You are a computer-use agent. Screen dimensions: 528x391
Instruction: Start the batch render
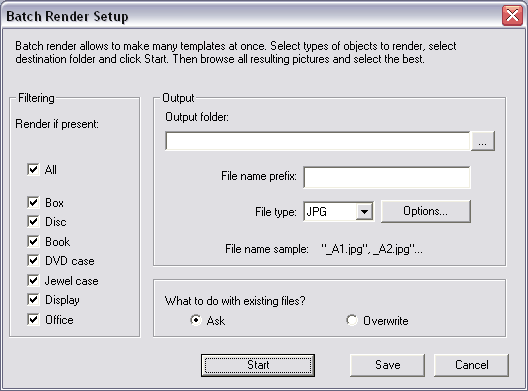pos(258,365)
